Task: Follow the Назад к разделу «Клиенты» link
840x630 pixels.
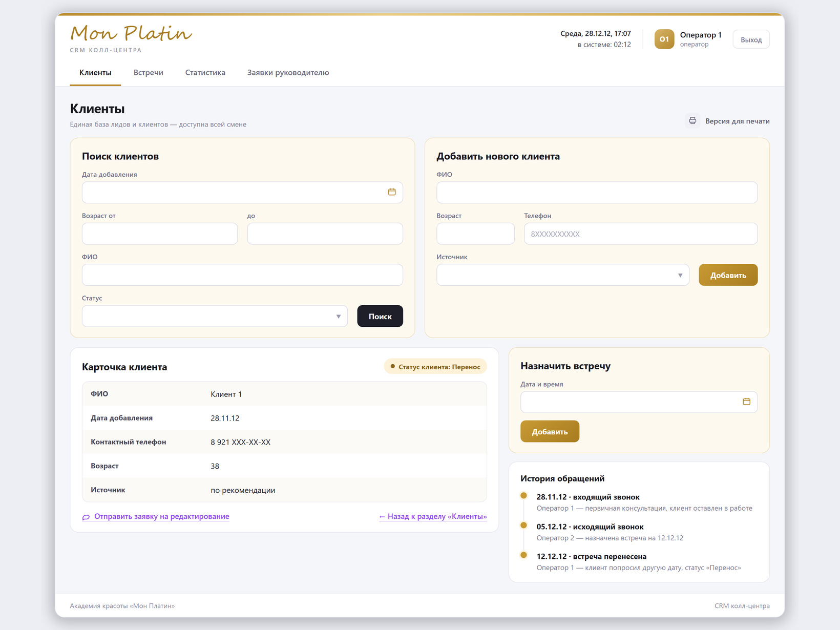Action: pos(433,516)
